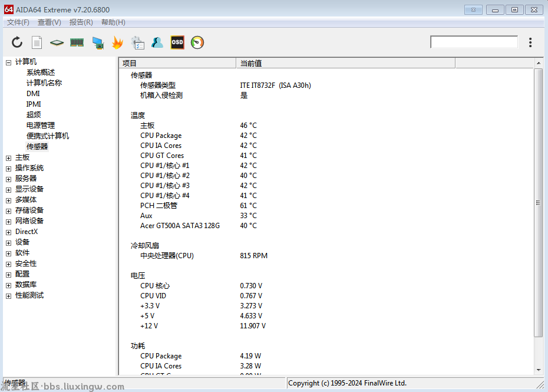Open the three-dot options menu
Screen dimensions: 548x392
click(530, 42)
